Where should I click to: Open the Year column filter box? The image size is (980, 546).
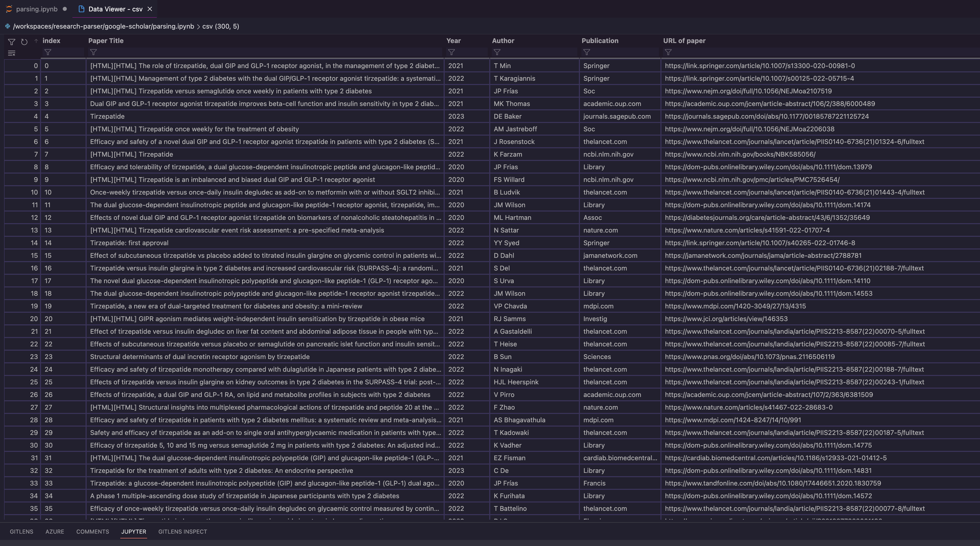[467, 52]
